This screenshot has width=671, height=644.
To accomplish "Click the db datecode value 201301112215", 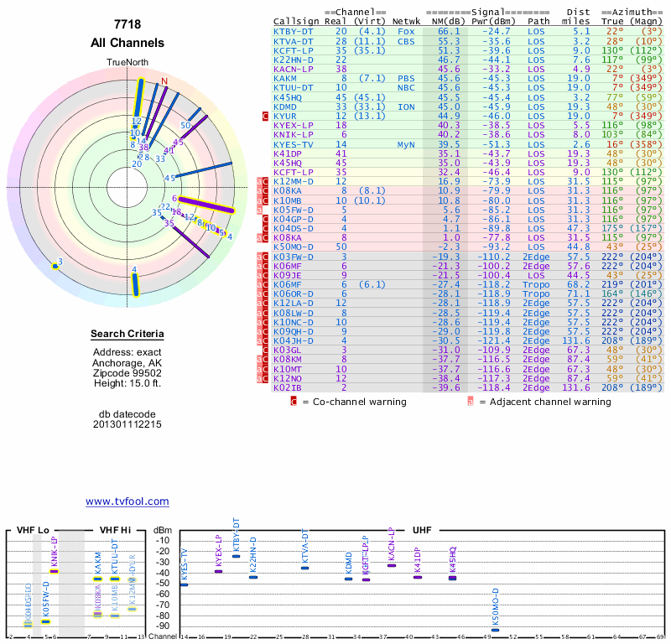I will coord(127,424).
